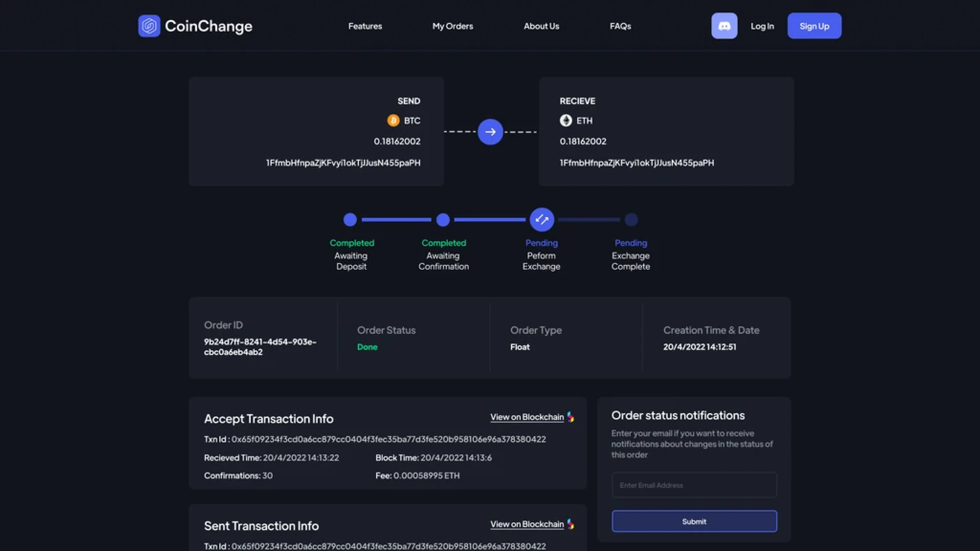Open View on Blockchain for Accept Transaction
This screenshot has height=551, width=980.
(527, 417)
